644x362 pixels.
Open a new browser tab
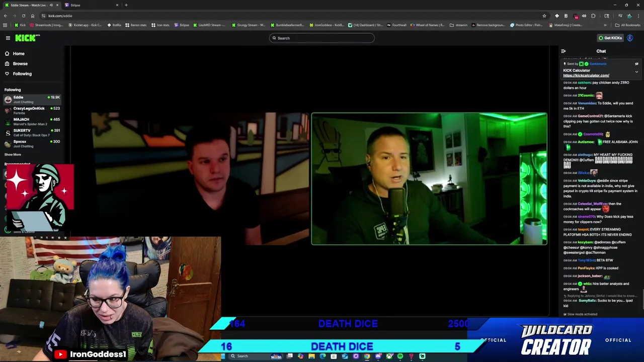126,5
